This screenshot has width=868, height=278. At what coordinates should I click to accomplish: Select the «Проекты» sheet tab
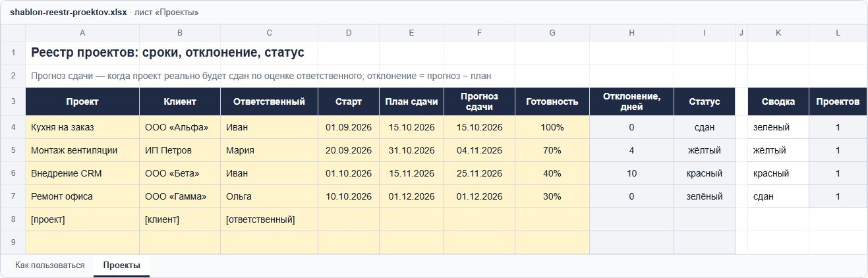point(122,265)
